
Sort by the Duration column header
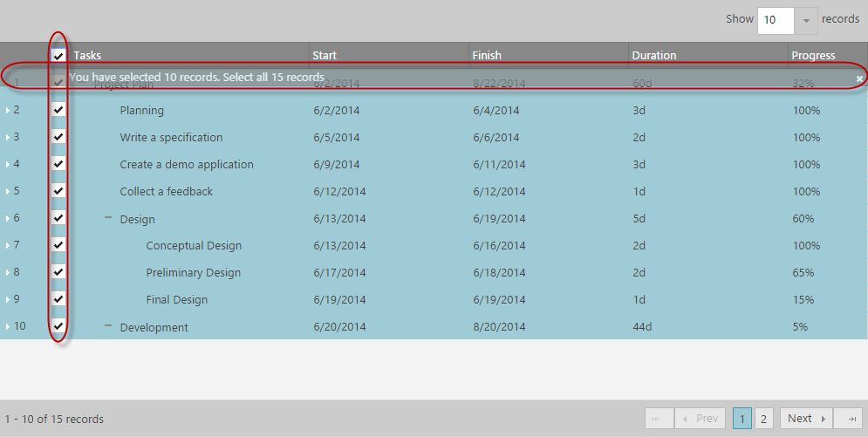click(654, 56)
